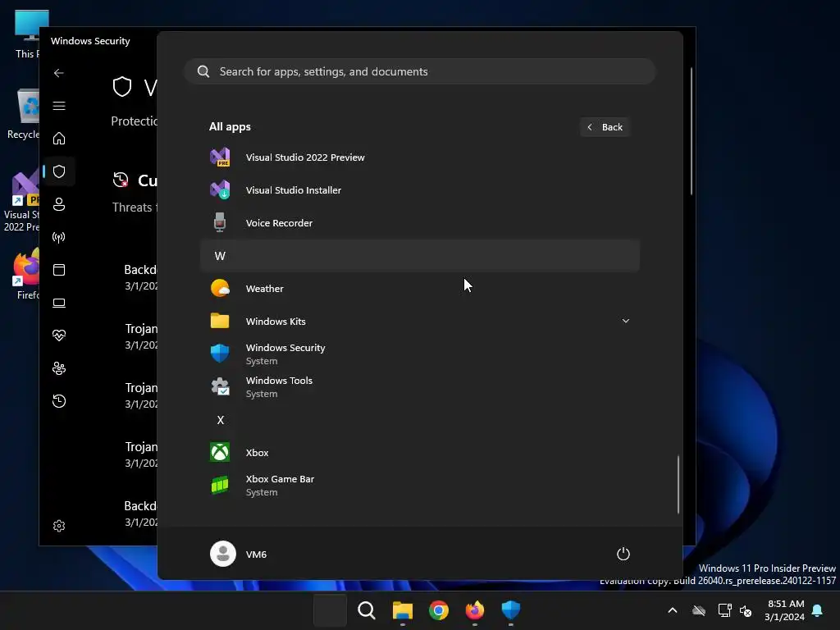Show hidden system tray icons chevron
Screen dimensions: 840x630
coord(673,610)
